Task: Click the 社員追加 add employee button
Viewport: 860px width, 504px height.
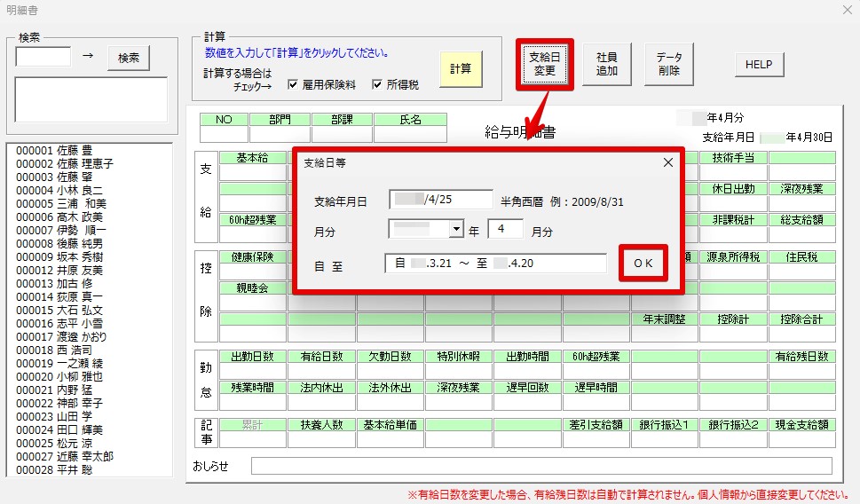Action: (x=607, y=64)
